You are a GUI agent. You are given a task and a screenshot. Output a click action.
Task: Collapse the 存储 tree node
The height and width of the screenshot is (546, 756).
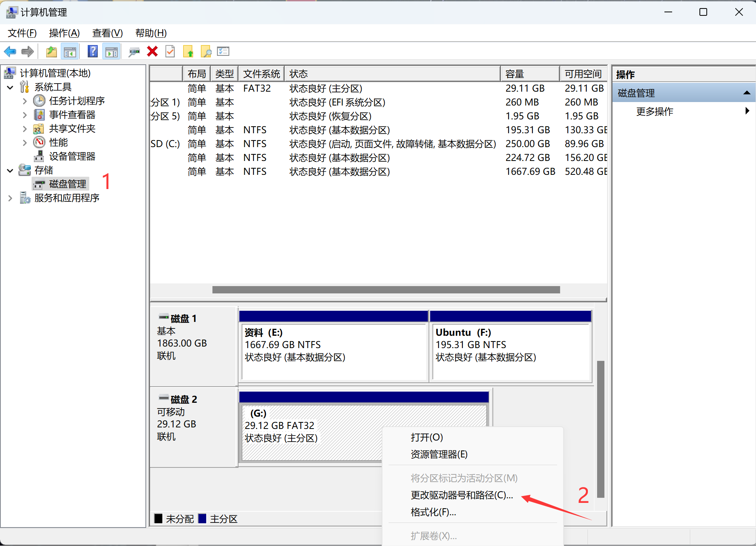pyautogui.click(x=10, y=171)
